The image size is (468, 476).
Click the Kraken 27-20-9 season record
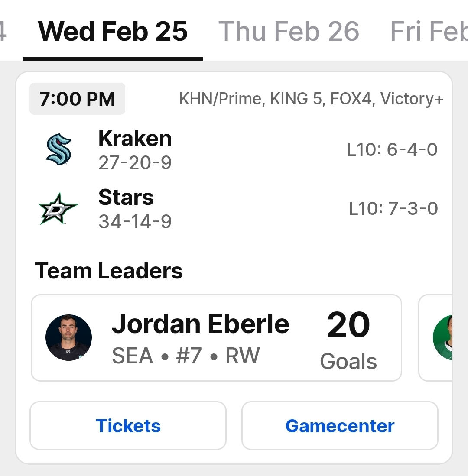(135, 163)
